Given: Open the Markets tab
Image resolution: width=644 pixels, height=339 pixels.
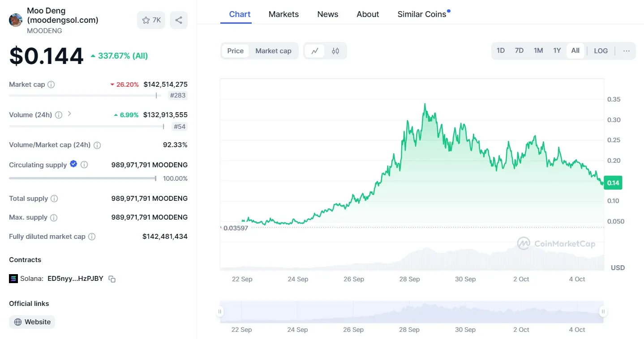Looking at the screenshot, I should 283,14.
